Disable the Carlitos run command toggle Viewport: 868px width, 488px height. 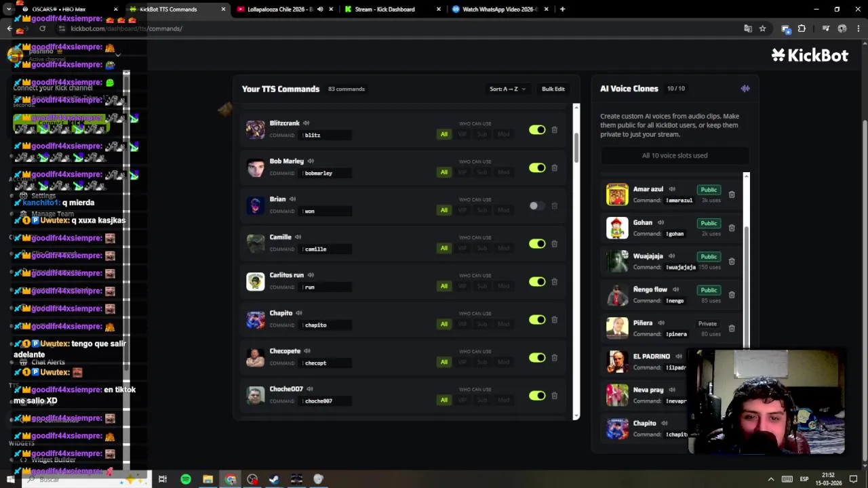coord(537,281)
